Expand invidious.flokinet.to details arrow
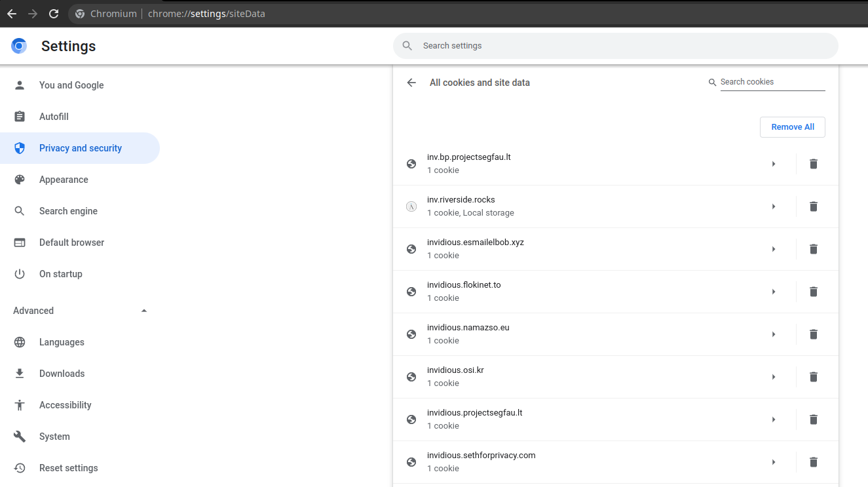Screen dimensions: 868x487 pyautogui.click(x=774, y=292)
